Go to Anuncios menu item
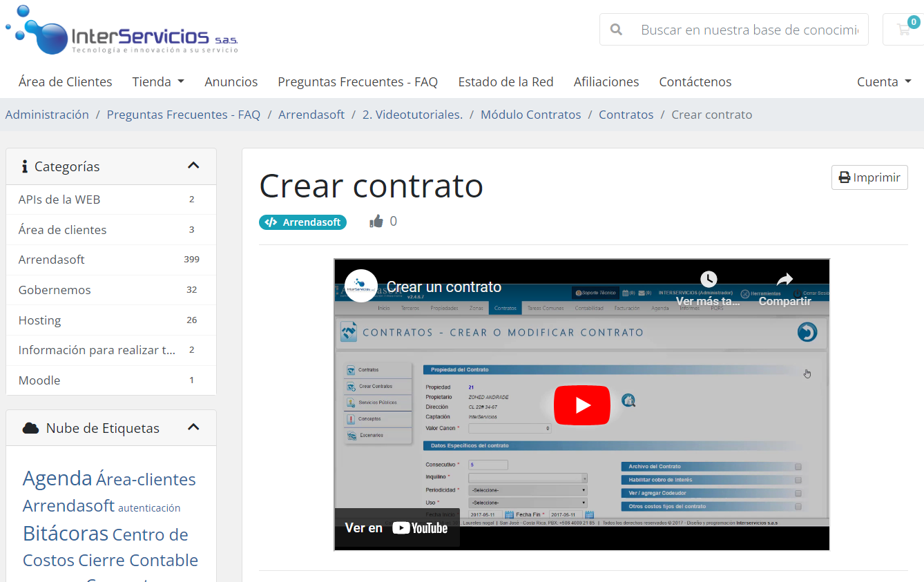This screenshot has height=582, width=924. [231, 81]
